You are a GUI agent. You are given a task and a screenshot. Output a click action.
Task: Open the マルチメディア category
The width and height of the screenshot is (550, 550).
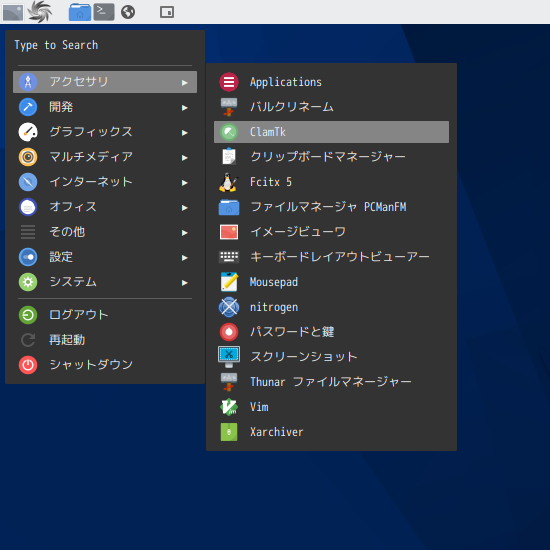click(x=105, y=157)
